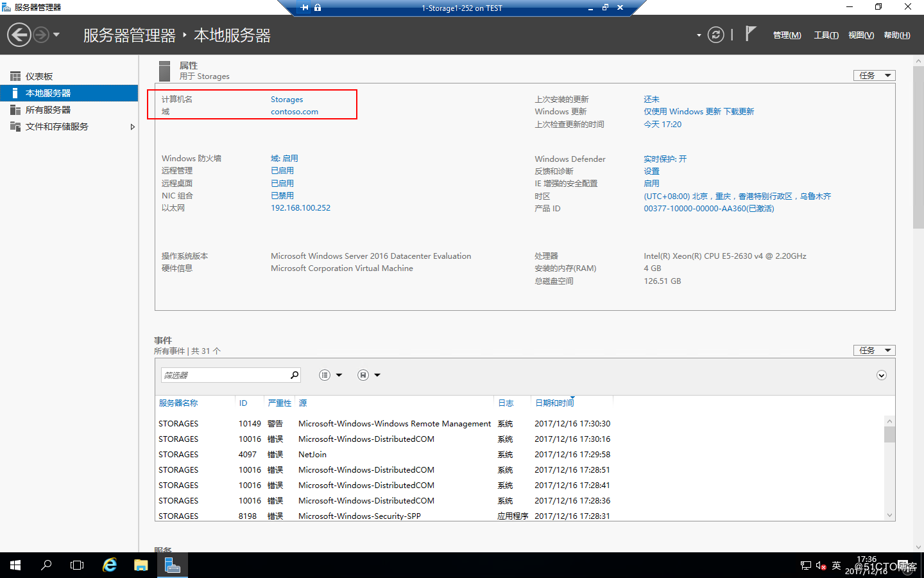
Task: Click the refresh icon in header
Action: tap(715, 35)
